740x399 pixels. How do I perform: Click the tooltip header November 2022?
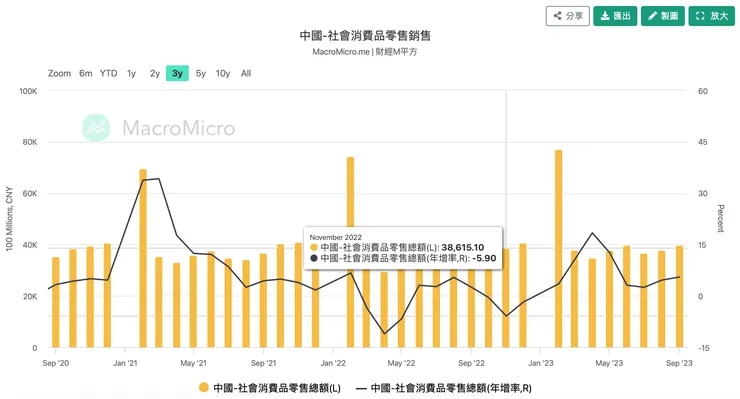pyautogui.click(x=336, y=238)
